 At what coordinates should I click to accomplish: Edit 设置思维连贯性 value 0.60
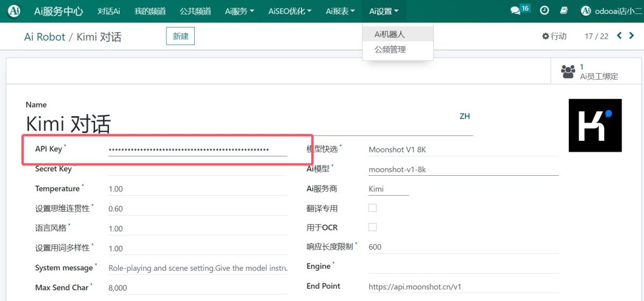197,209
